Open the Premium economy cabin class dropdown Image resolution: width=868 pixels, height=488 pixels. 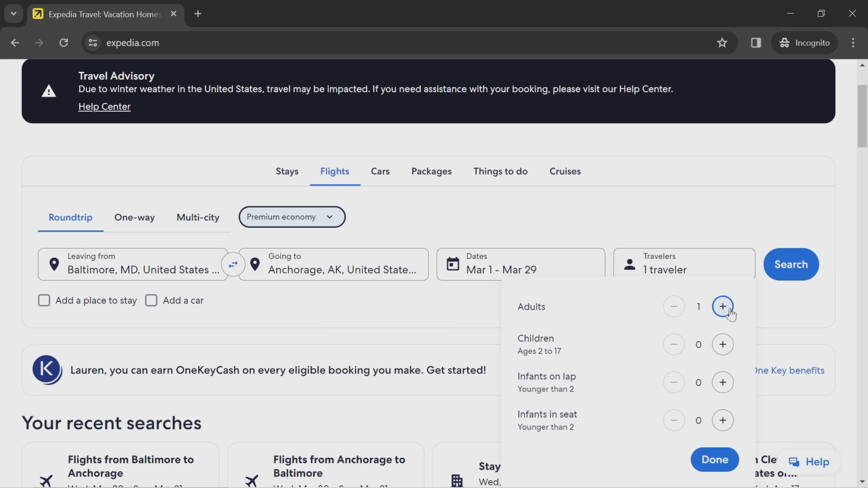(x=292, y=217)
